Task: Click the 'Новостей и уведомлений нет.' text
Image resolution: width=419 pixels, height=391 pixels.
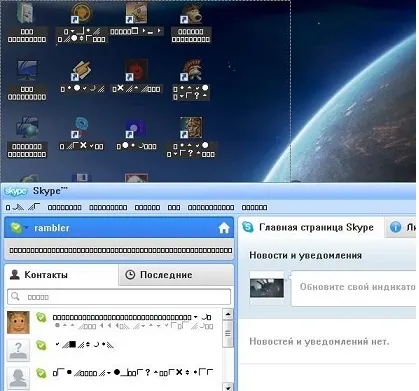Action: pos(319,341)
